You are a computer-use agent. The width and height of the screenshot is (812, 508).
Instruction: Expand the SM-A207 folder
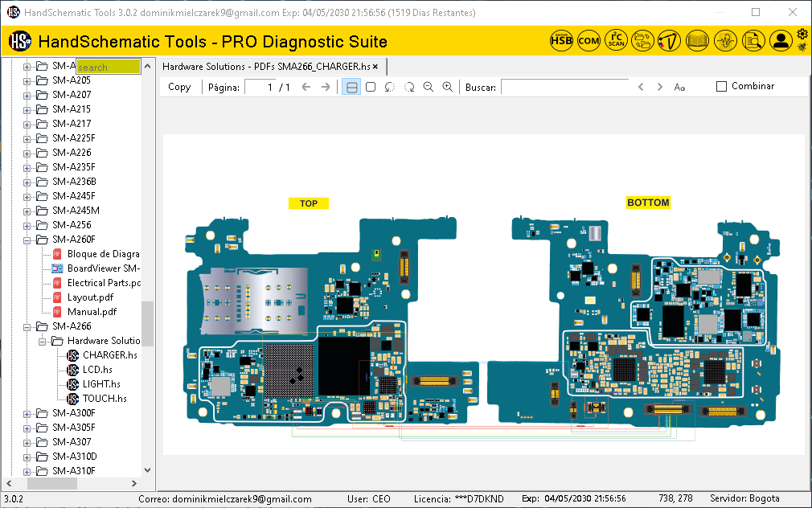27,96
